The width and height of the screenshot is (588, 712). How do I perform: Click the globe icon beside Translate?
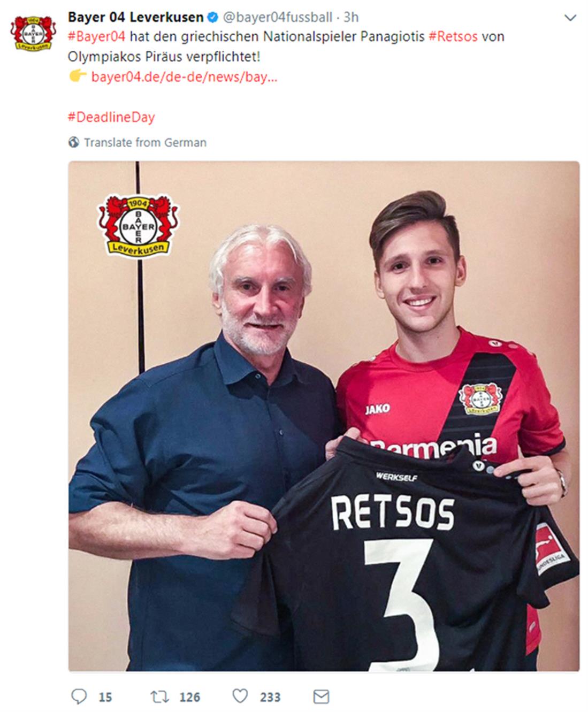pyautogui.click(x=74, y=142)
